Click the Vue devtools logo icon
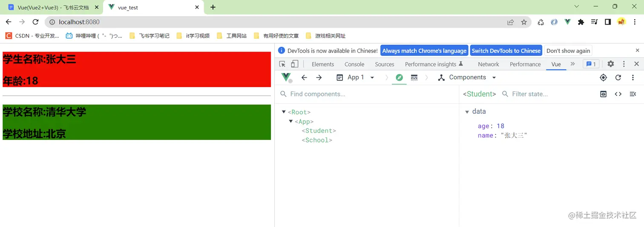This screenshot has height=227, width=644. click(286, 77)
